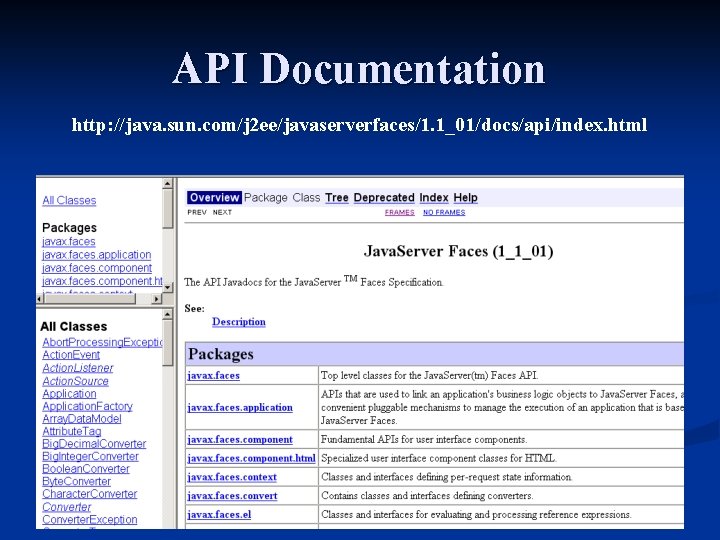Open javax.faces.component in the left packages frame
This screenshot has height=540, width=720.
click(97, 268)
